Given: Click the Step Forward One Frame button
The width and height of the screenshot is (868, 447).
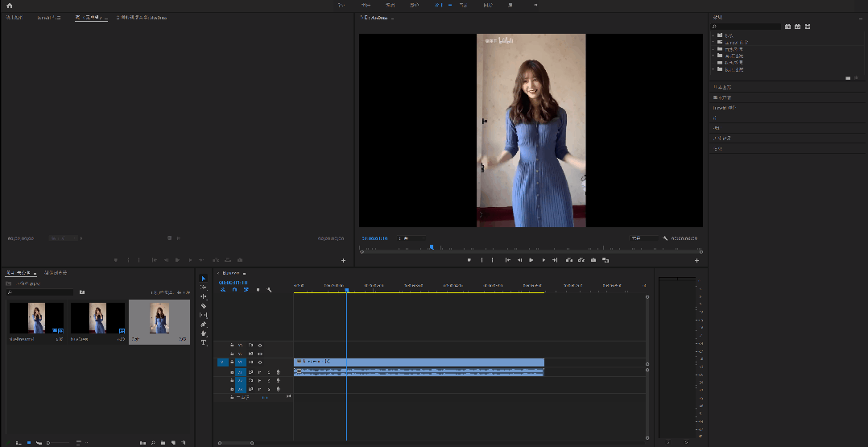Looking at the screenshot, I should coord(544,260).
